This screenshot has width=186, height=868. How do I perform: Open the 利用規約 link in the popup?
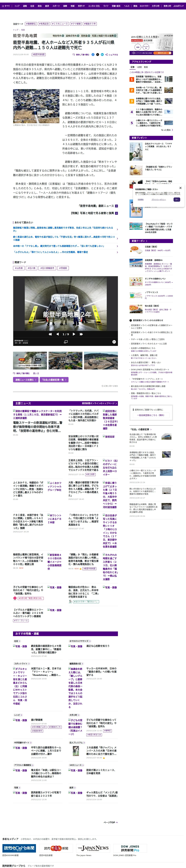coord(141,199)
